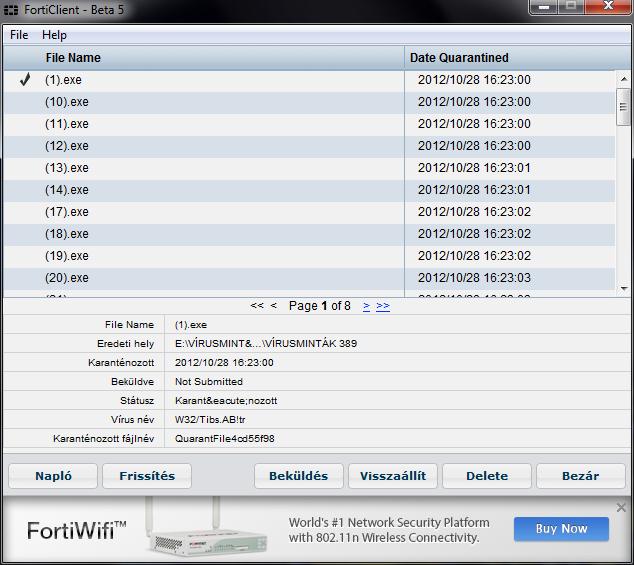Click the scrollbar up arrow of file list
The image size is (634, 565).
click(624, 79)
